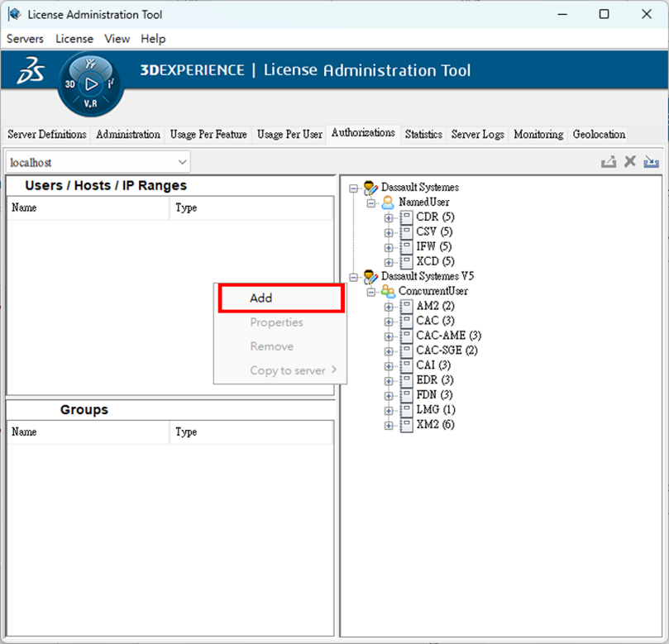
Task: Click the 3DS logo in the banner
Action: click(31, 70)
